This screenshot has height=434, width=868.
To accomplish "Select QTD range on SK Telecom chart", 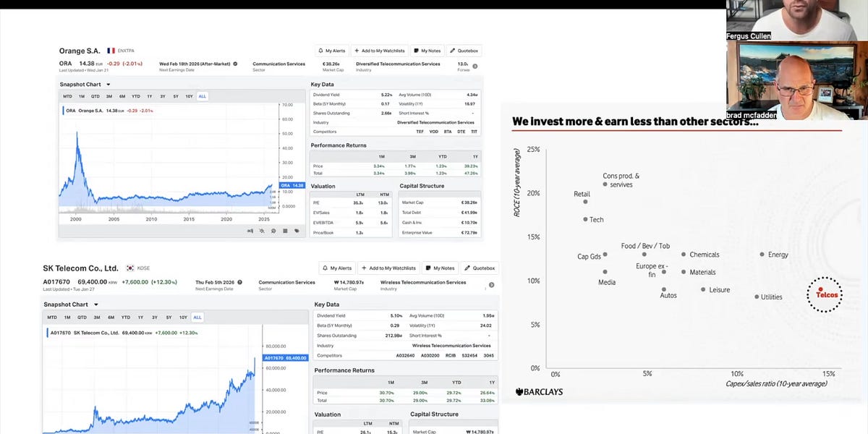I will [82, 317].
